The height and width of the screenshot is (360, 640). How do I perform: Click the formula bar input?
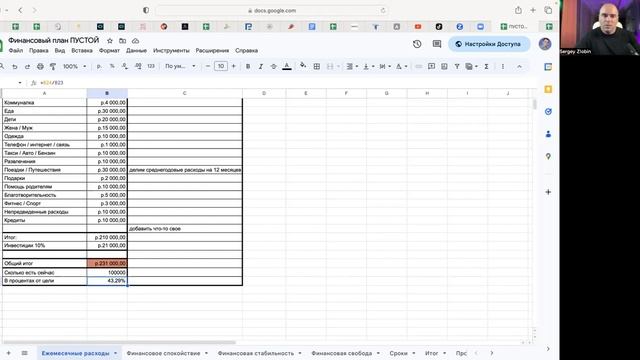tap(286, 82)
